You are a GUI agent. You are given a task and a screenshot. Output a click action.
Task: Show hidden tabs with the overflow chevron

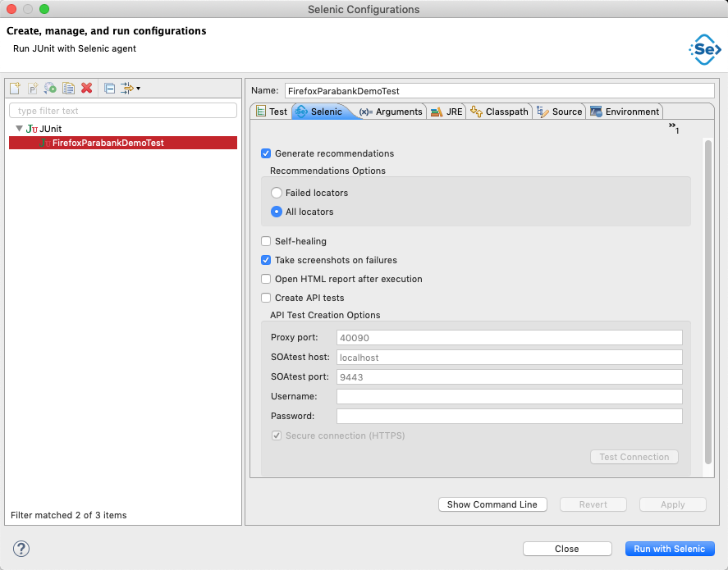pos(674,128)
